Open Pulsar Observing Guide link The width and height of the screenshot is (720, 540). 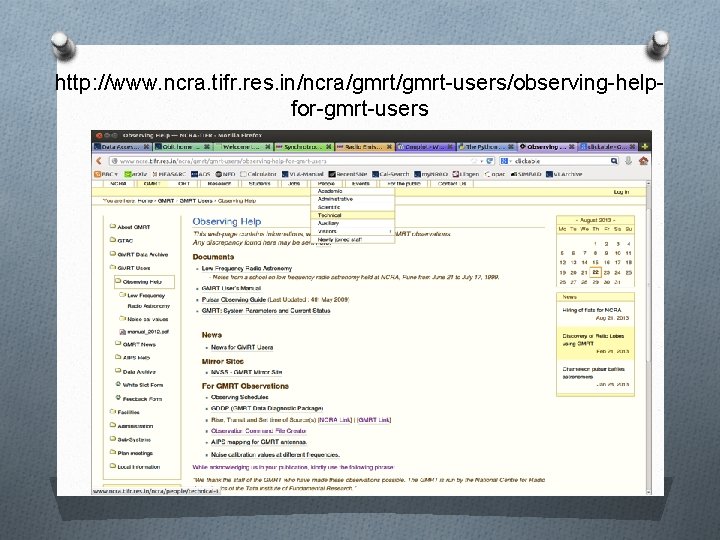(x=234, y=299)
